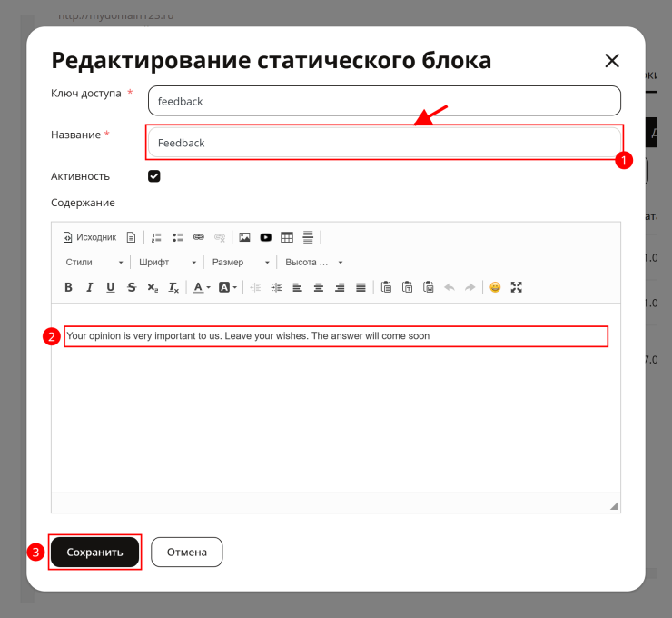Open the Высота line height dropdown
Viewport: 672px width, 618px height.
point(313,262)
